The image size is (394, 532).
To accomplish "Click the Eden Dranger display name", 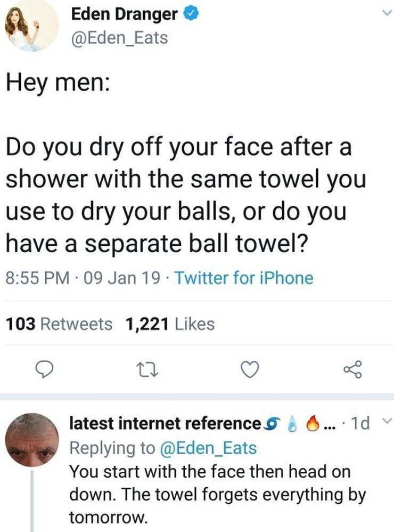I will click(125, 15).
